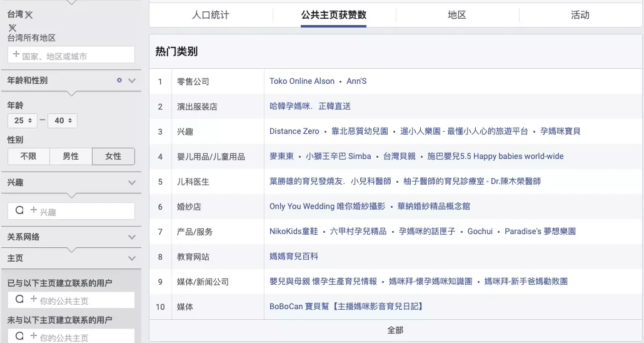Click 已与以下主页建立联系的用户 page input
This screenshot has width=644, height=343.
click(x=71, y=300)
